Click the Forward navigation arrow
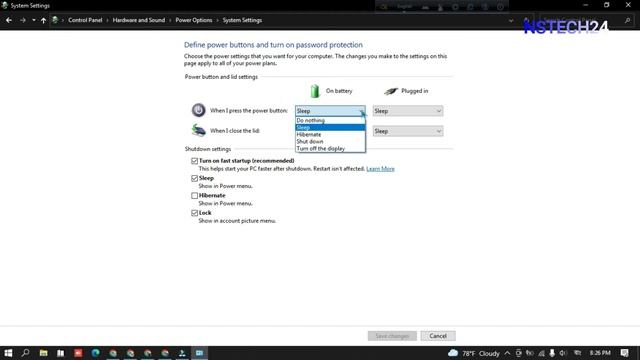 [22, 20]
